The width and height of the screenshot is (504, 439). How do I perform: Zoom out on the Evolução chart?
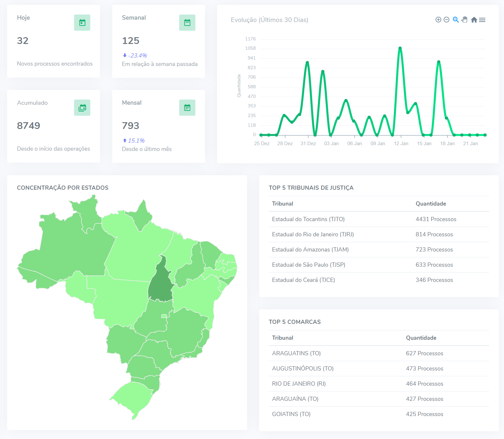click(x=446, y=19)
